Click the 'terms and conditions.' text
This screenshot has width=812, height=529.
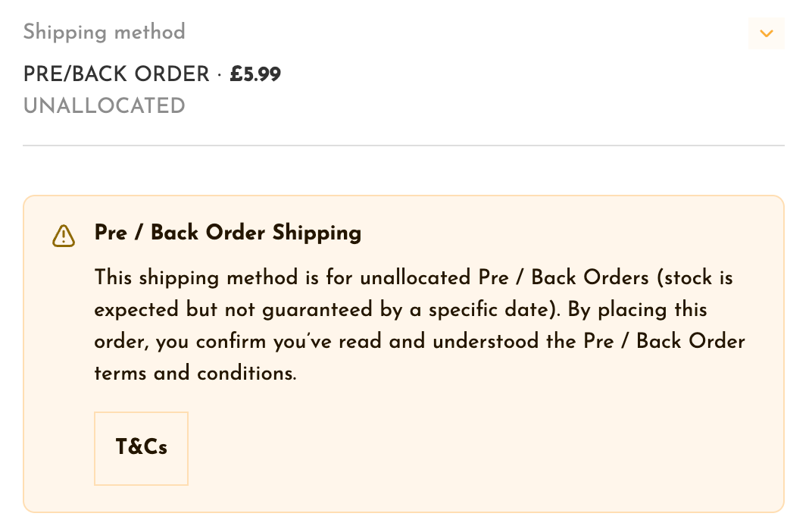click(195, 373)
